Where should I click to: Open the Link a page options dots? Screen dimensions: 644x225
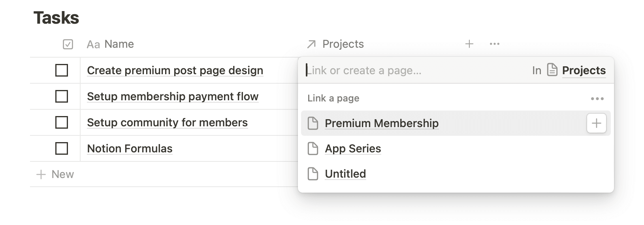coord(597,98)
